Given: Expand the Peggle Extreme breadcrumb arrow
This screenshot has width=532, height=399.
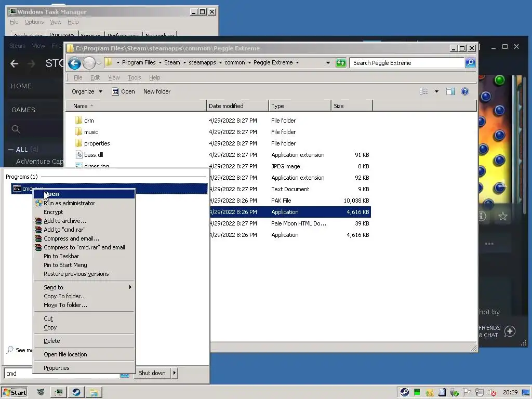Looking at the screenshot, I should pos(297,63).
